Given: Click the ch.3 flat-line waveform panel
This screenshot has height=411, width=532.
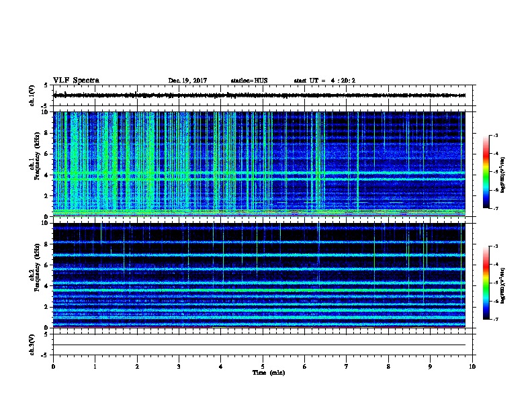Looking at the screenshot, I should tap(263, 345).
